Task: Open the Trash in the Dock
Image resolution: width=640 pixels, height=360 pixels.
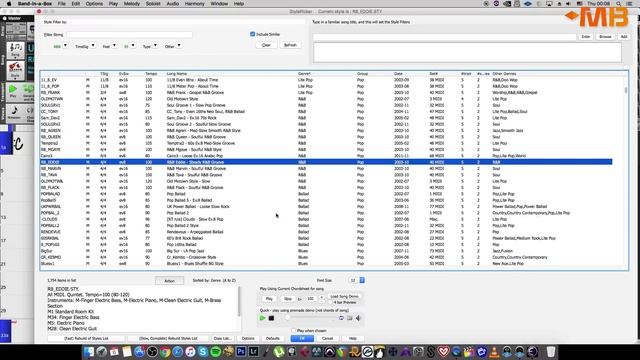Action: [551, 351]
